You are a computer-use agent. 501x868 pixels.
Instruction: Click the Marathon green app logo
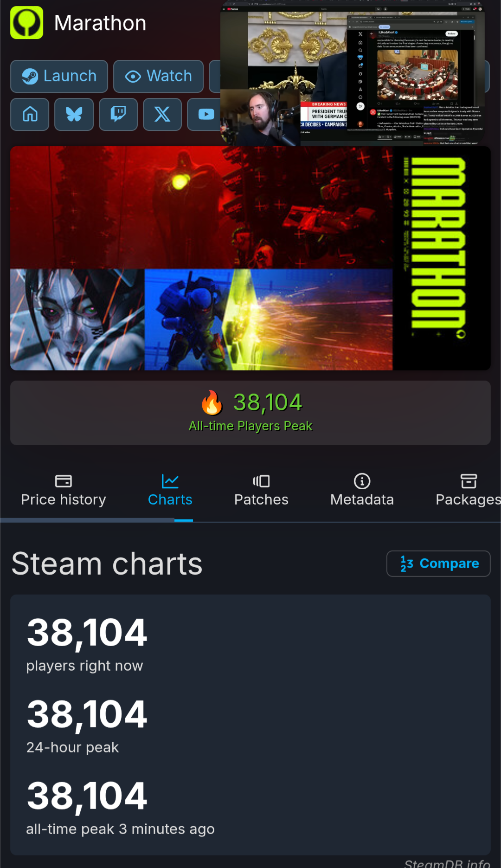27,23
